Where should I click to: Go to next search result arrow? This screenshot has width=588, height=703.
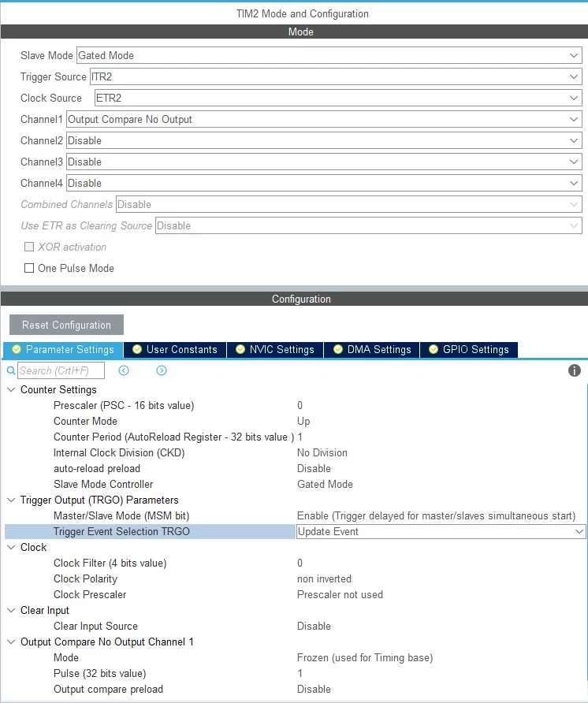point(162,370)
